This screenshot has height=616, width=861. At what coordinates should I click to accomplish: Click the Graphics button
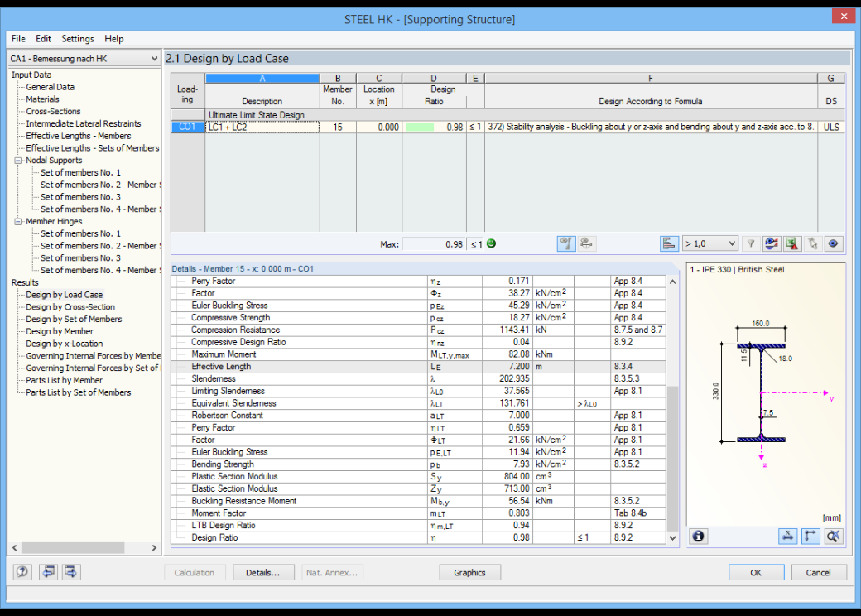[469, 572]
